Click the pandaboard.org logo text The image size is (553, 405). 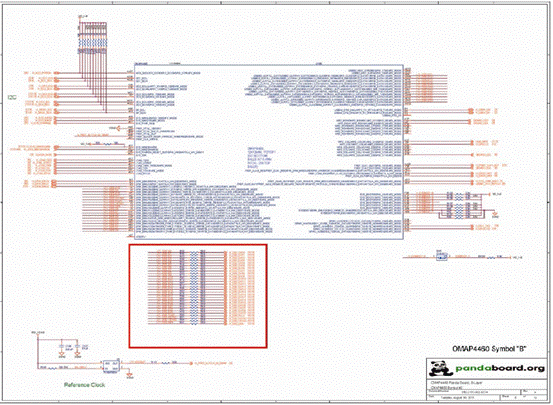coord(500,368)
